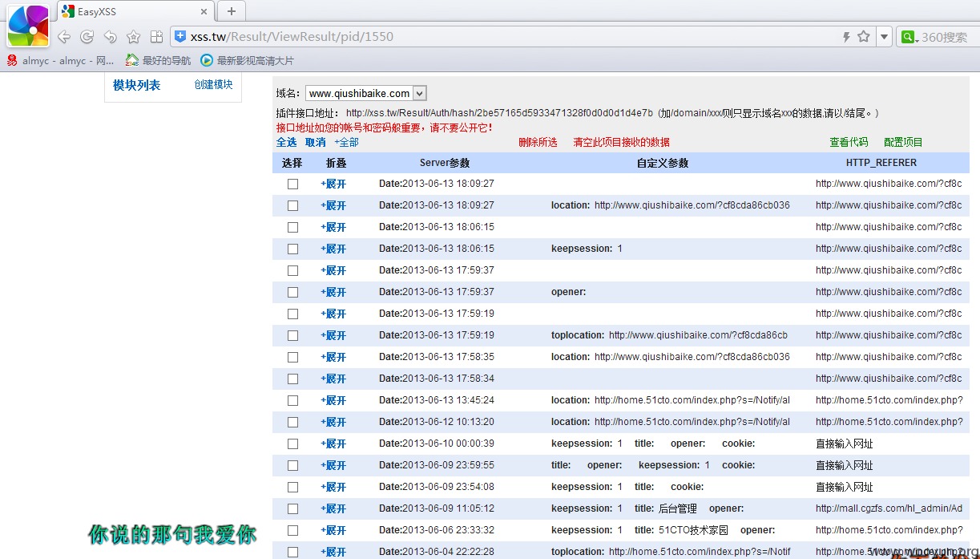The width and height of the screenshot is (980, 559).
Task: Click the 创建模块 link
Action: click(213, 84)
